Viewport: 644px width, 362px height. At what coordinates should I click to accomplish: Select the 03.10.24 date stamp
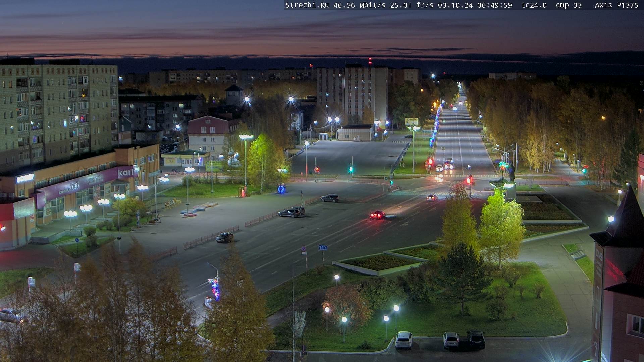click(x=455, y=5)
